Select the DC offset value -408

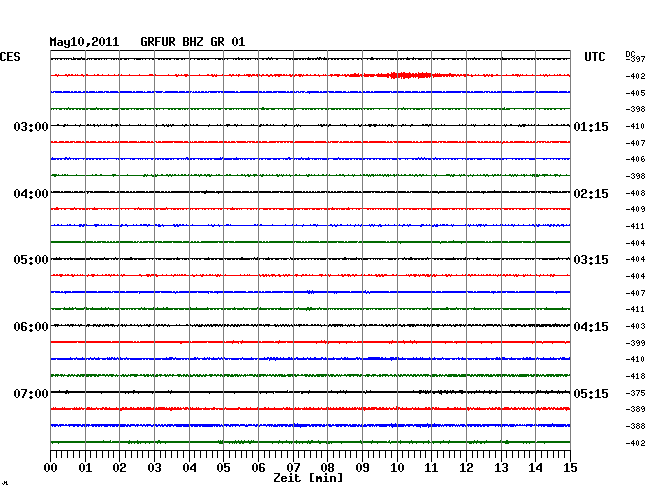click(x=635, y=193)
